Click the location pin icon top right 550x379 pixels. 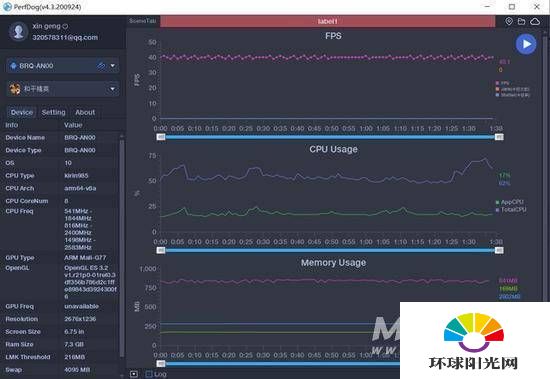point(509,21)
